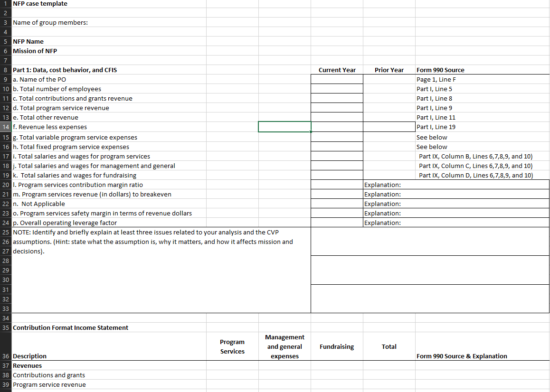Select the 'Prior Year' heading cell
This screenshot has width=550, height=392.
[389, 70]
